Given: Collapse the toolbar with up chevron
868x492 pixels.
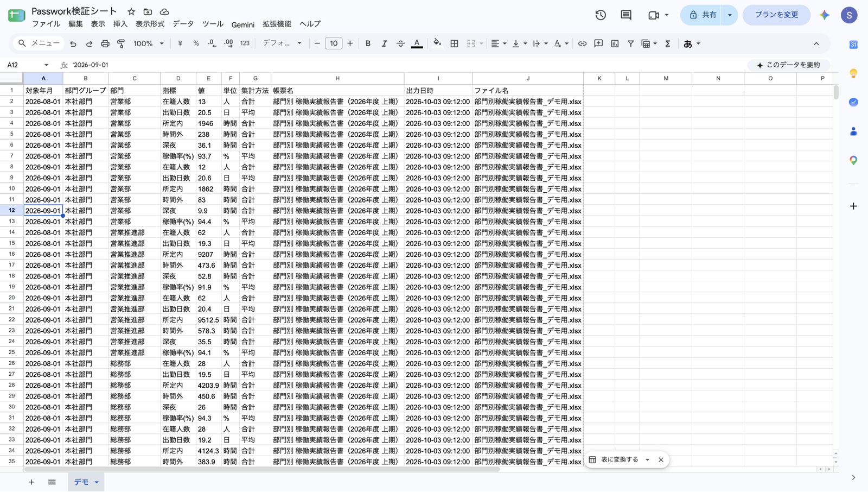Looking at the screenshot, I should 816,44.
